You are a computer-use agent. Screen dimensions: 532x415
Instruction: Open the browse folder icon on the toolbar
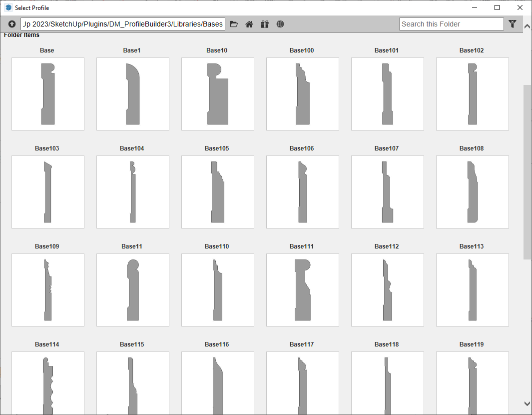pos(234,23)
